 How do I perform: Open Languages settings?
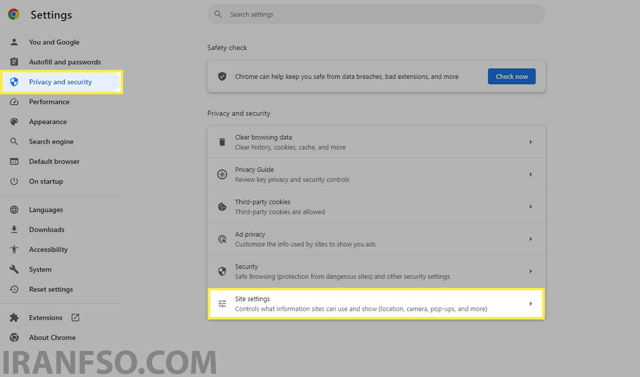[46, 210]
